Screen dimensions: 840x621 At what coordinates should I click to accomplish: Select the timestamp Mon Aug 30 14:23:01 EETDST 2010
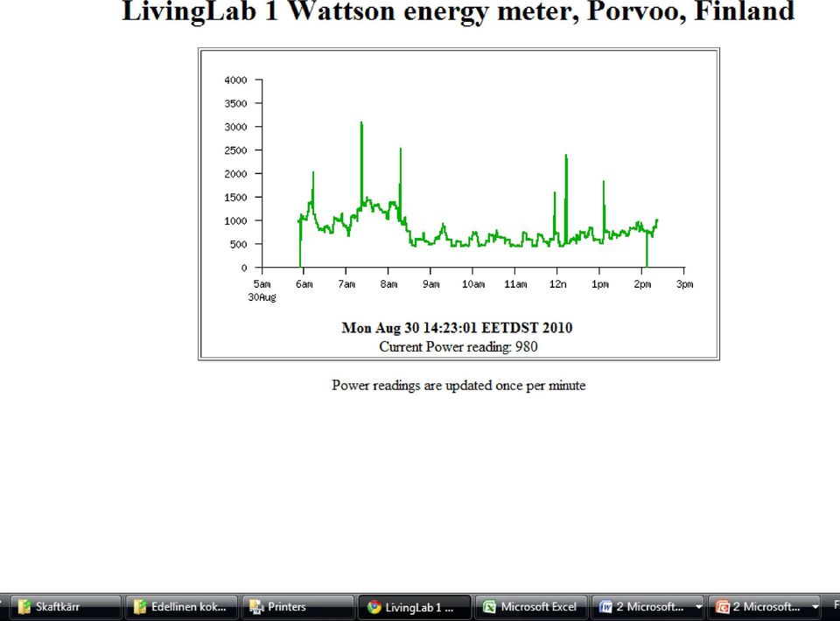point(457,328)
